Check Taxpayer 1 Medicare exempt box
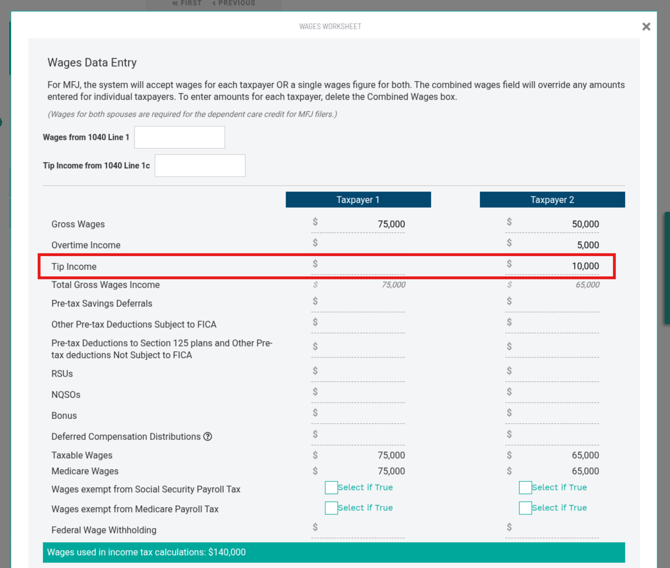This screenshot has width=670, height=568. click(x=331, y=508)
